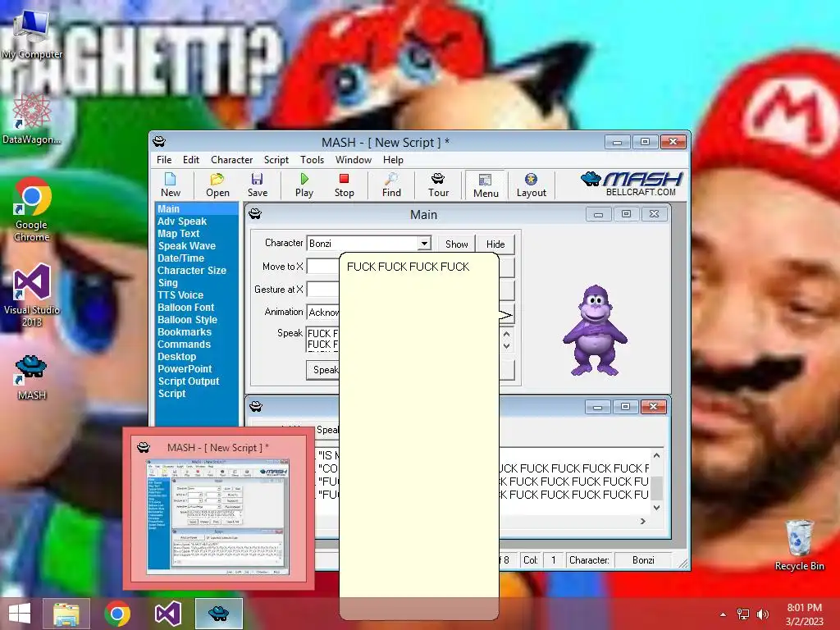Screen dimensions: 840x630
Task: Open the File menu
Action: point(164,160)
